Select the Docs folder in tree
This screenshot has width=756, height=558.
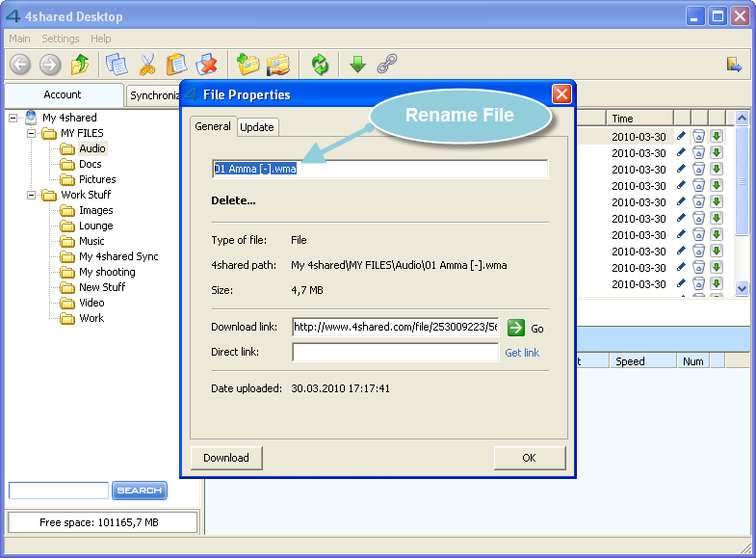click(91, 164)
